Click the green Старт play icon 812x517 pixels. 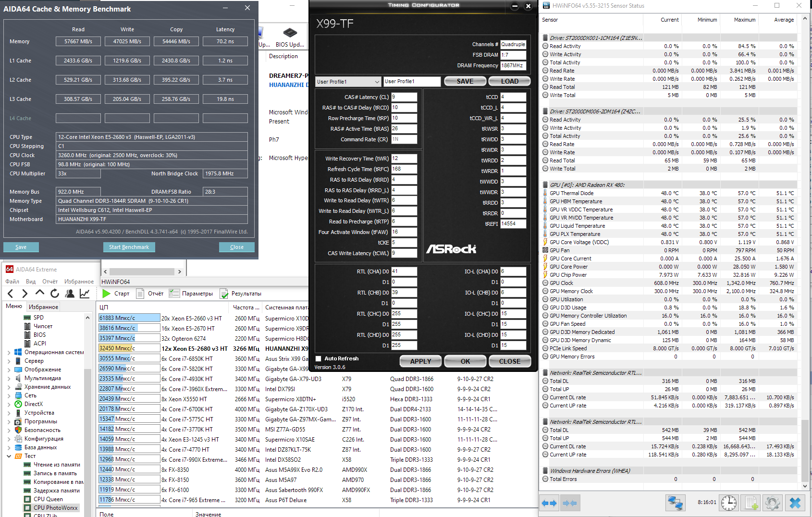[107, 294]
